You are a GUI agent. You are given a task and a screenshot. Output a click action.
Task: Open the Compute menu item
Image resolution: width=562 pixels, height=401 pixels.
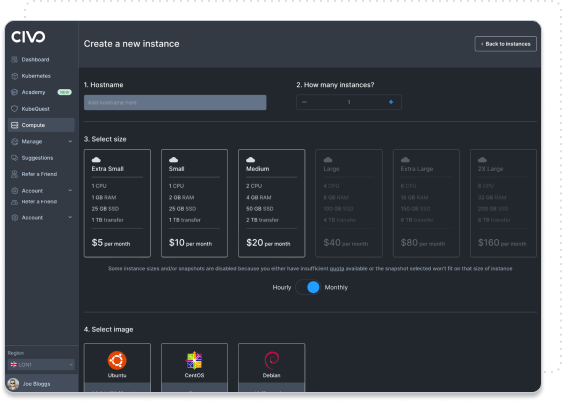[x=41, y=125]
